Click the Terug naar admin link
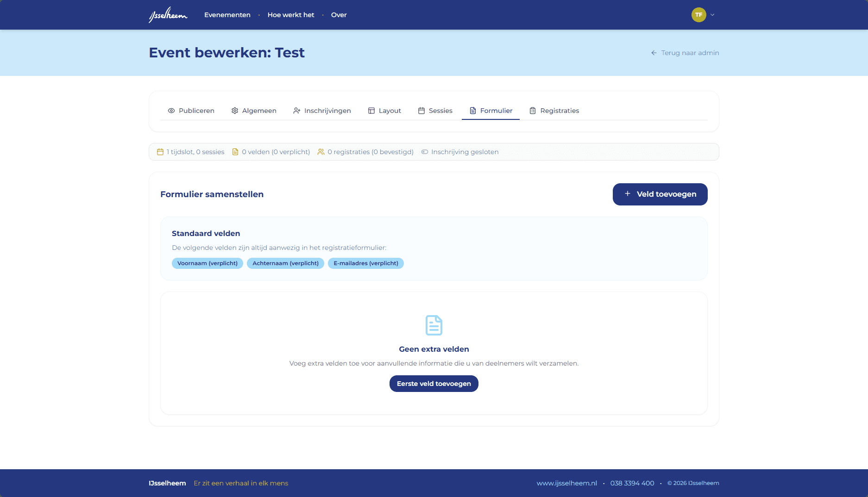868x497 pixels. tap(685, 53)
